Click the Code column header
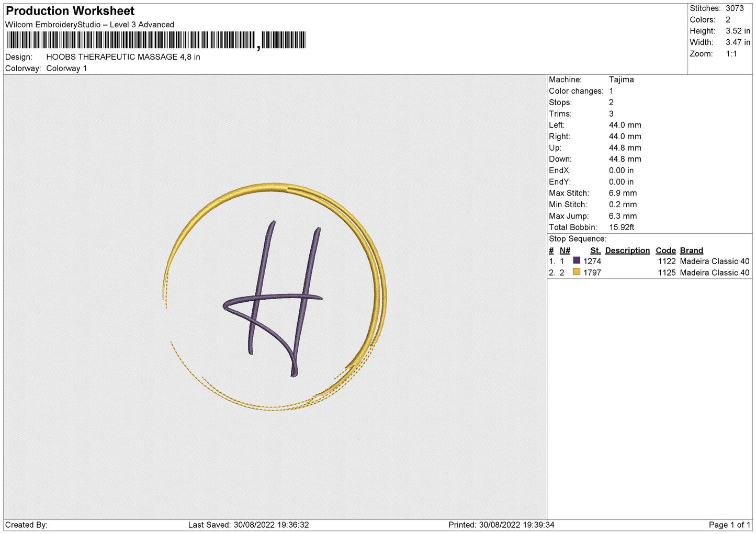This screenshot has height=534, width=756. pyautogui.click(x=665, y=251)
